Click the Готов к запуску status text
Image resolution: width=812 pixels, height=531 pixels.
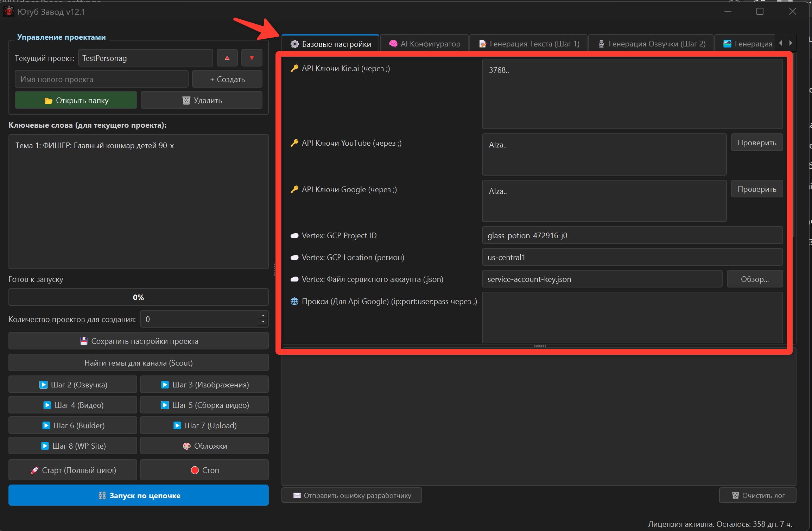pyautogui.click(x=36, y=279)
